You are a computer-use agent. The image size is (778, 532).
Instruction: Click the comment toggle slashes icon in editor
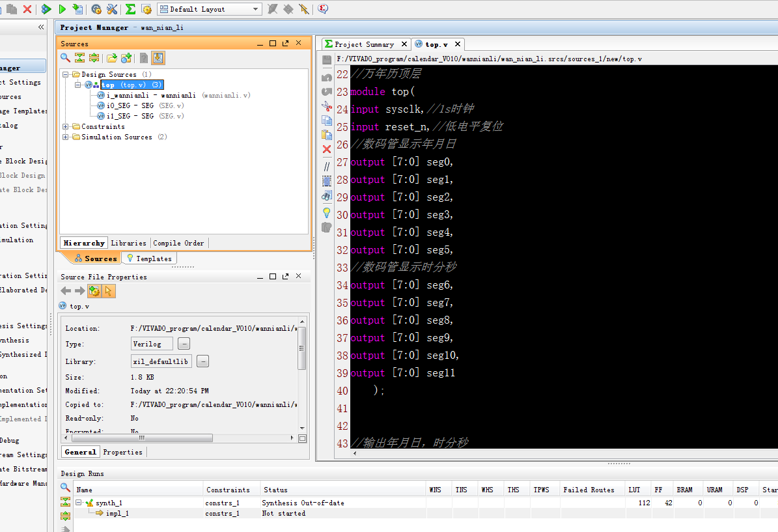(x=327, y=167)
